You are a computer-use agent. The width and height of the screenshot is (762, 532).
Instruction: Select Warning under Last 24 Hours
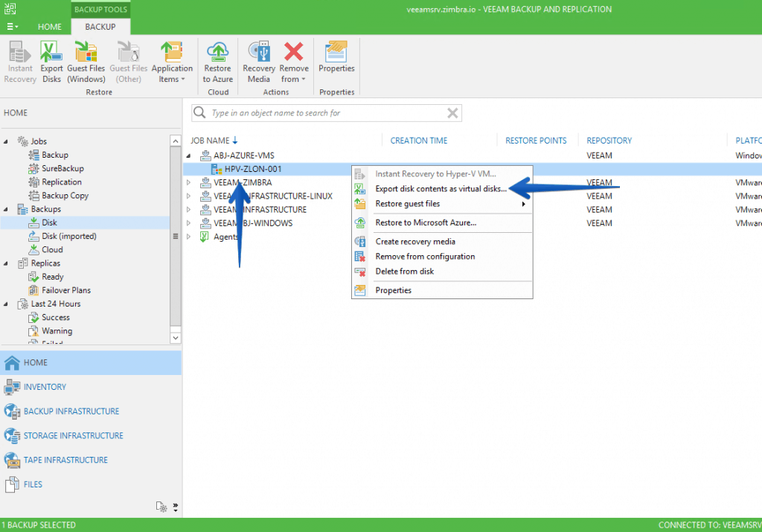tap(57, 331)
